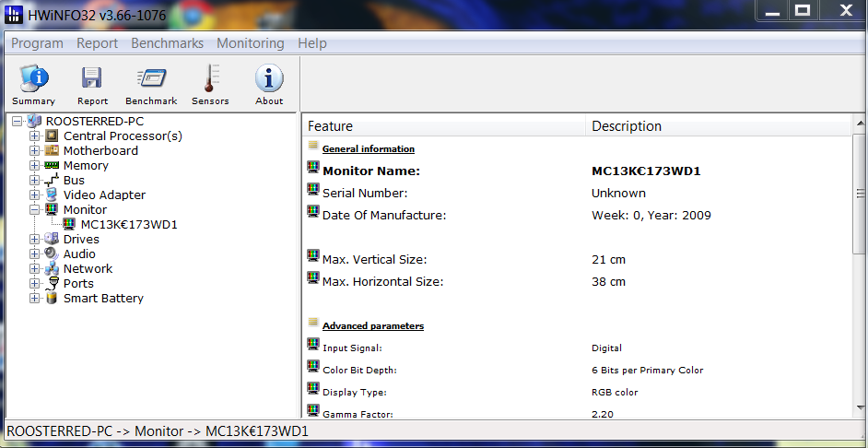Click the icon beside Max. Vertical Size
Screen dimensions: 868x448
click(x=313, y=255)
